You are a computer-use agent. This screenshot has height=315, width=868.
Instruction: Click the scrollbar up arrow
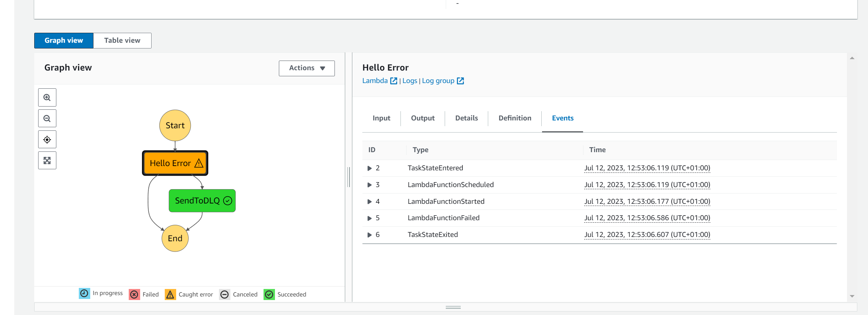[x=852, y=58]
